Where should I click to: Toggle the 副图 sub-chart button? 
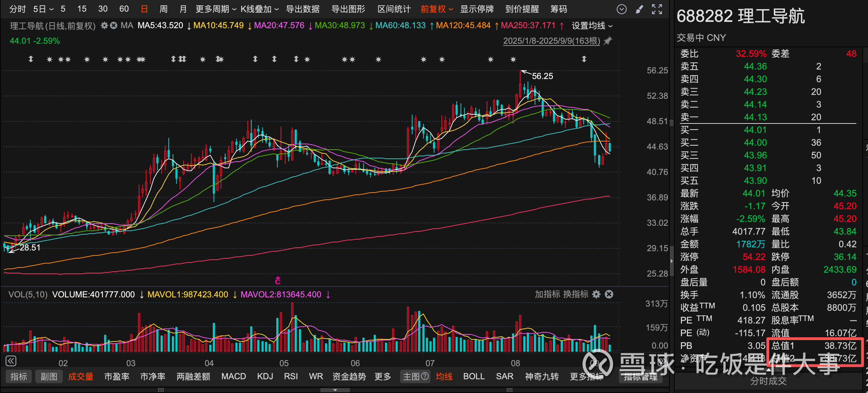pyautogui.click(x=49, y=376)
